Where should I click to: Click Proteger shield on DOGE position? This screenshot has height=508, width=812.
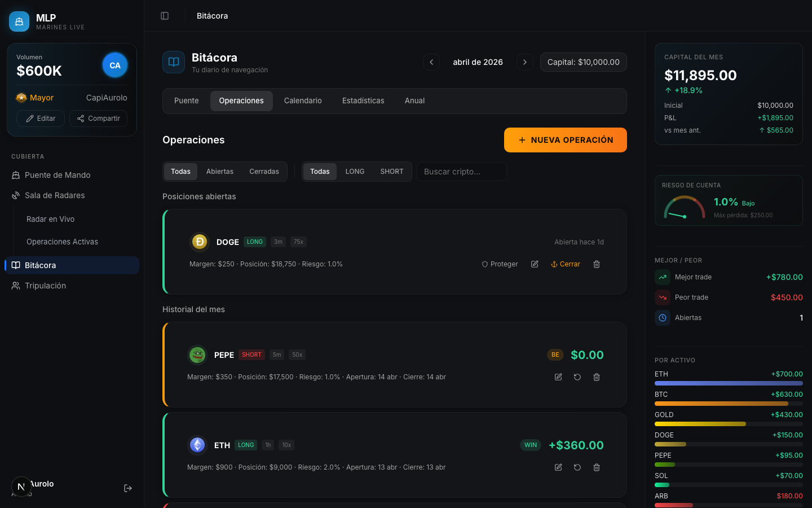pos(500,264)
